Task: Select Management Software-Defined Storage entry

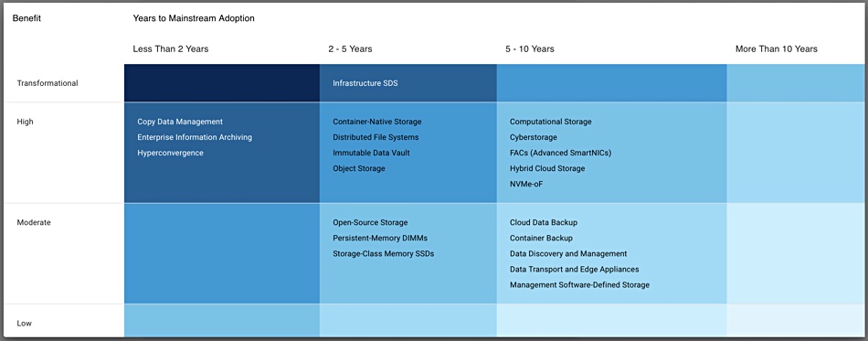Action: coord(579,285)
